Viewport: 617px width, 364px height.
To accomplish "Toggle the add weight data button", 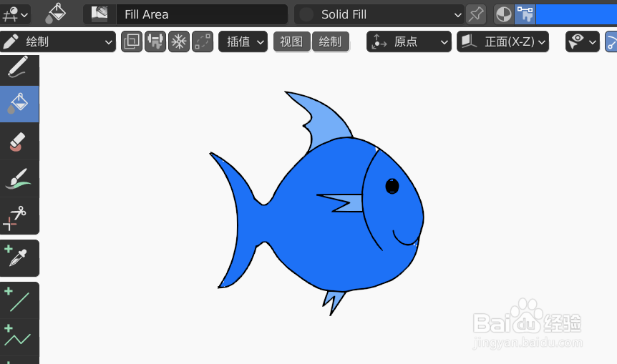I will coord(155,41).
